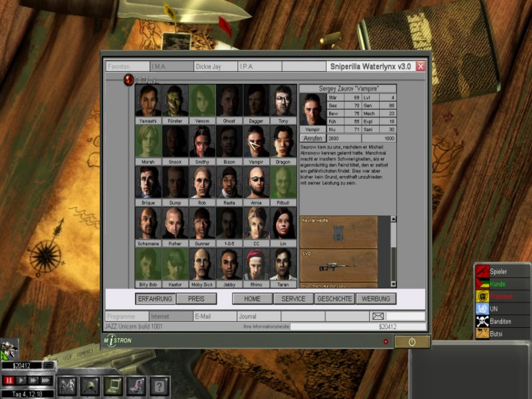Open the PDA device icon
The width and height of the screenshot is (532, 399).
point(136,386)
